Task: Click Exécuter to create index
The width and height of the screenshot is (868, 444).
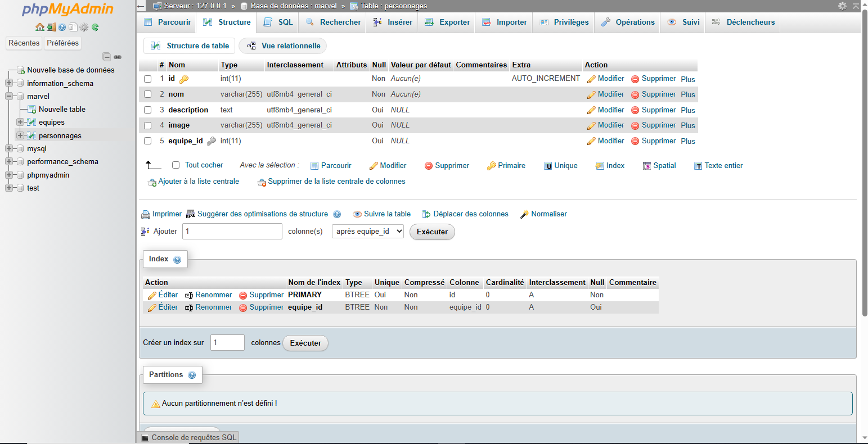Action: (305, 343)
